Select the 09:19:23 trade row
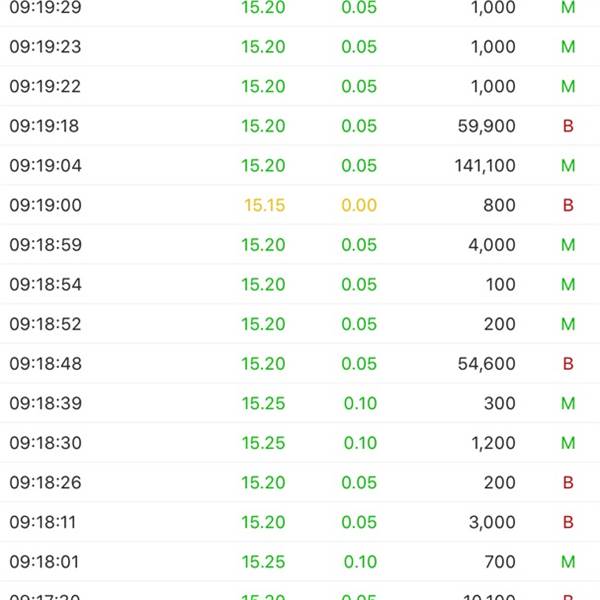The width and height of the screenshot is (600, 600). (x=300, y=47)
